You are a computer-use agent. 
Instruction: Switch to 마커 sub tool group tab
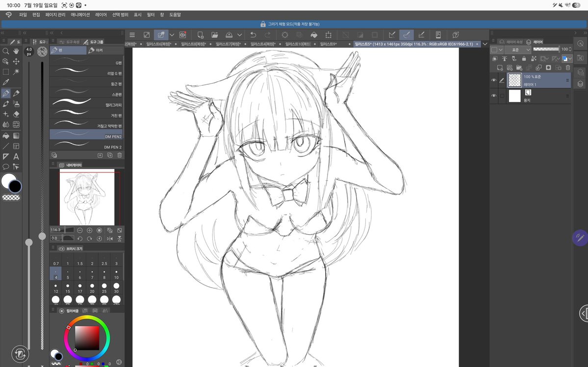[105, 50]
